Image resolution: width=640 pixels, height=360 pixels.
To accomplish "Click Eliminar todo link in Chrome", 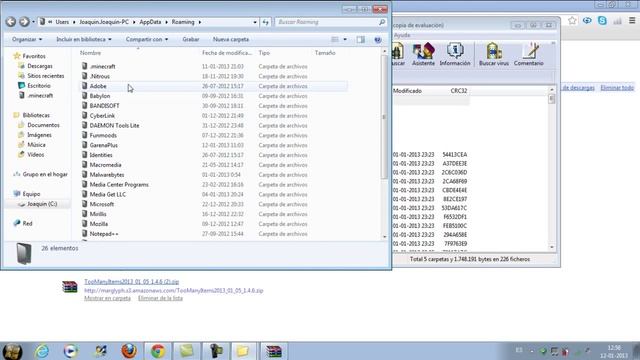I will tap(617, 88).
